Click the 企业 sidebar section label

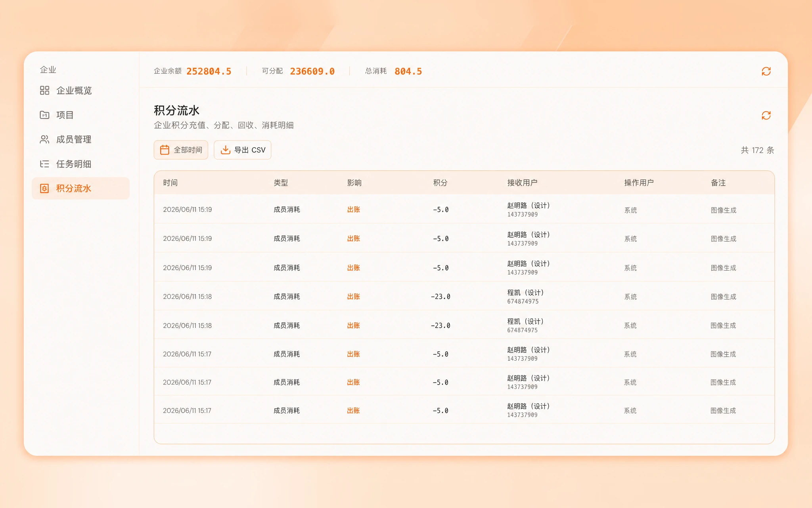48,70
